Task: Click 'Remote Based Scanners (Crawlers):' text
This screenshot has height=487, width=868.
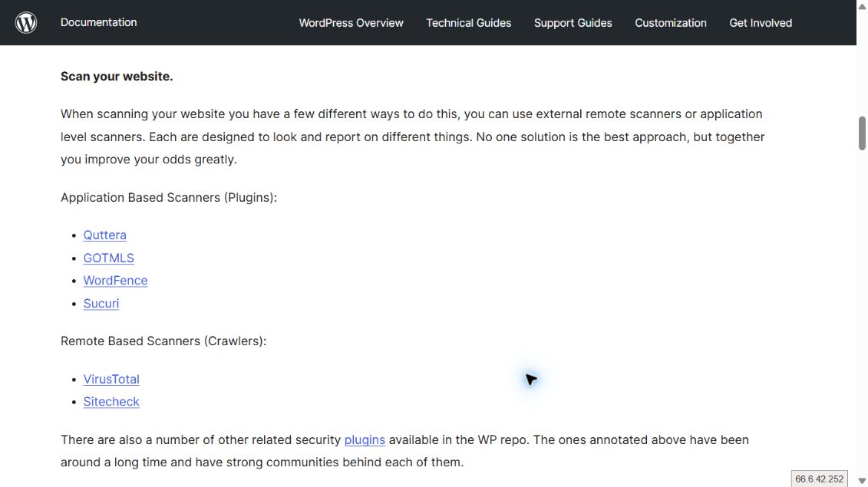Action: (x=163, y=341)
